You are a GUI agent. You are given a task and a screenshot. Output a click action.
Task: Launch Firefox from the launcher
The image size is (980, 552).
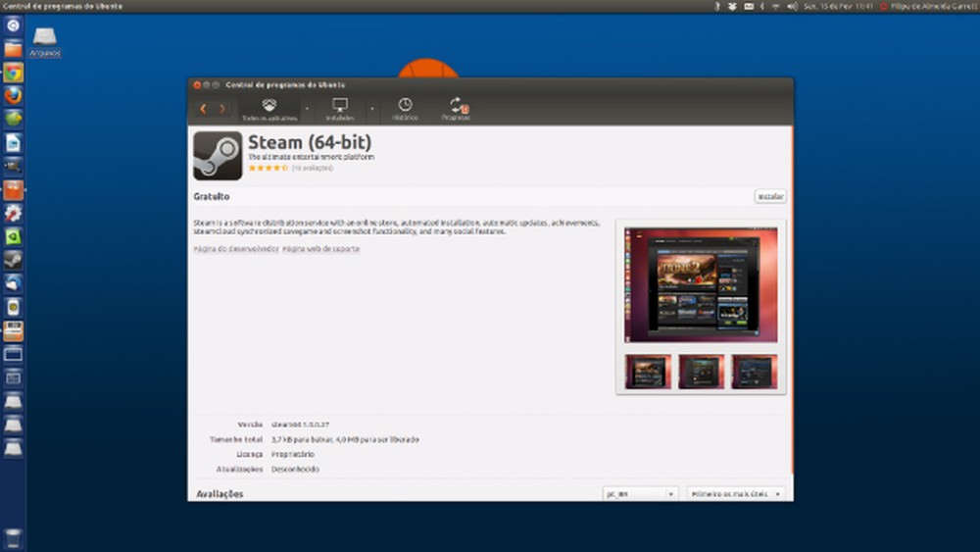click(13, 96)
